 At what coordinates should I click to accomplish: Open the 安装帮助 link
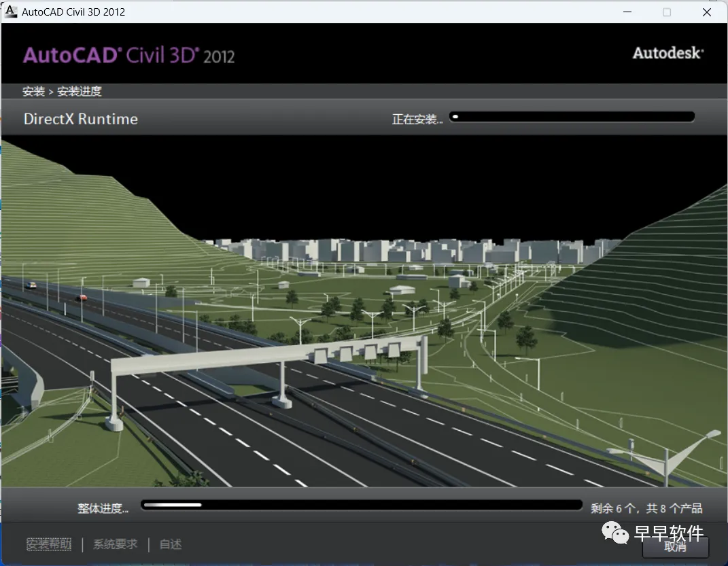click(x=49, y=544)
